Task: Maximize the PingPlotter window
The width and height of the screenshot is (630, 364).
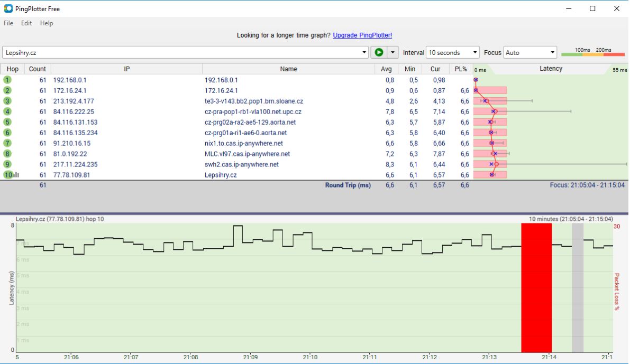Action: [x=592, y=8]
